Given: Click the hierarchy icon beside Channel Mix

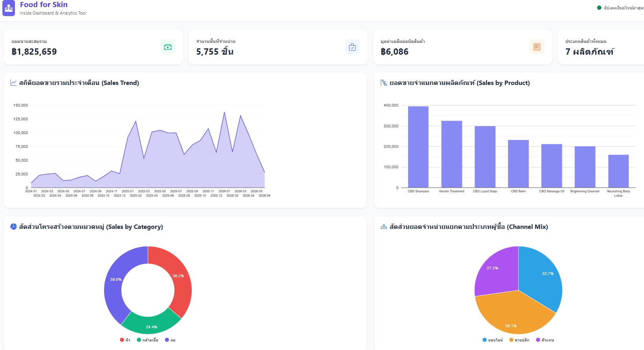Looking at the screenshot, I should [384, 227].
